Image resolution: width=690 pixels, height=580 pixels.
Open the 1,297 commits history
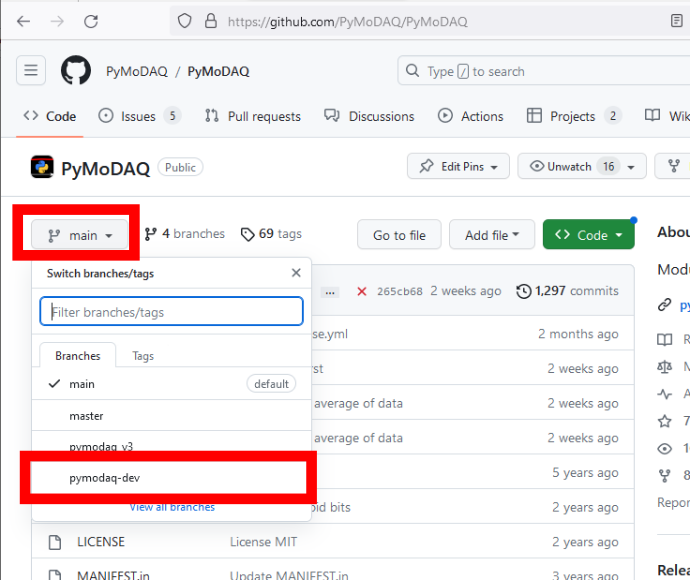coord(567,291)
